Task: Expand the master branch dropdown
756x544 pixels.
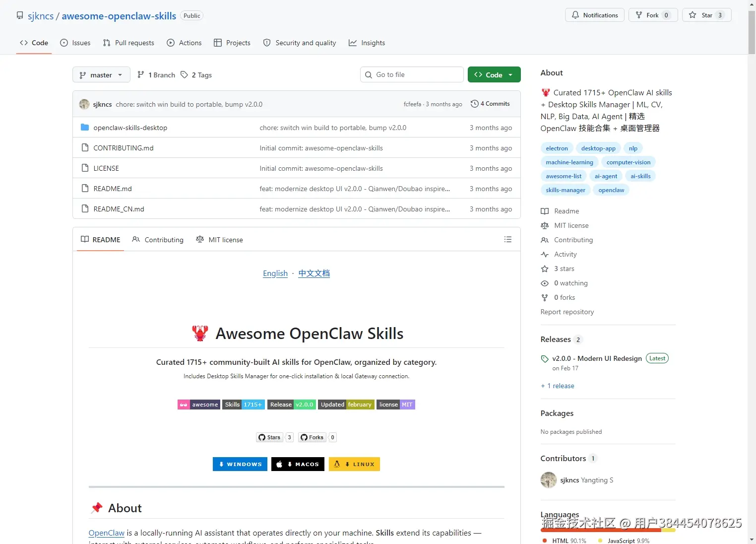Action: (x=101, y=75)
